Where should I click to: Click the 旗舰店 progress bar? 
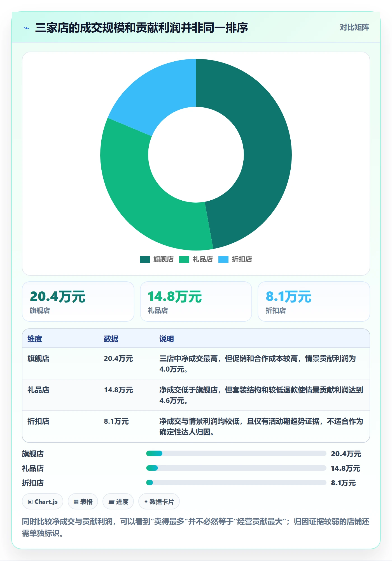click(236, 453)
